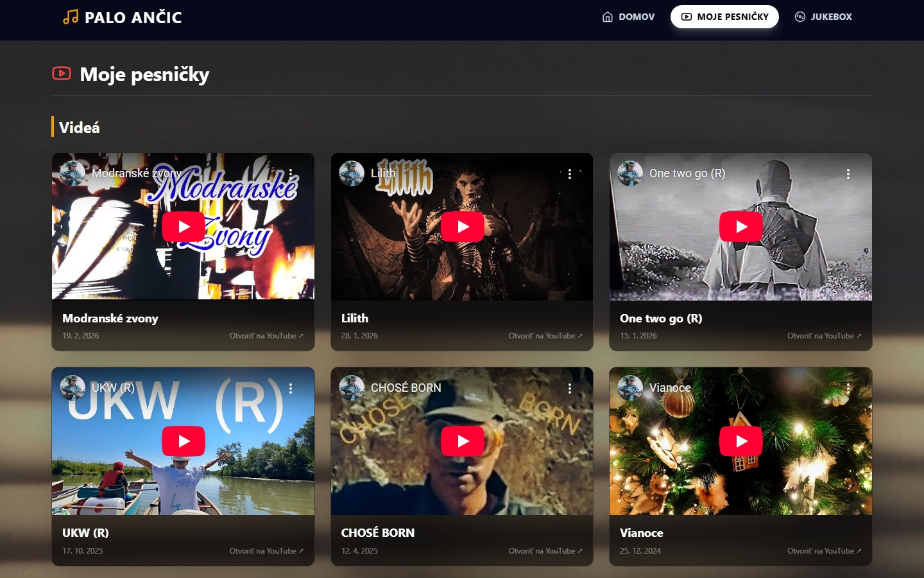This screenshot has height=578, width=924.
Task: Open Vianoce via Otvoriť na YouTube
Action: click(x=824, y=551)
